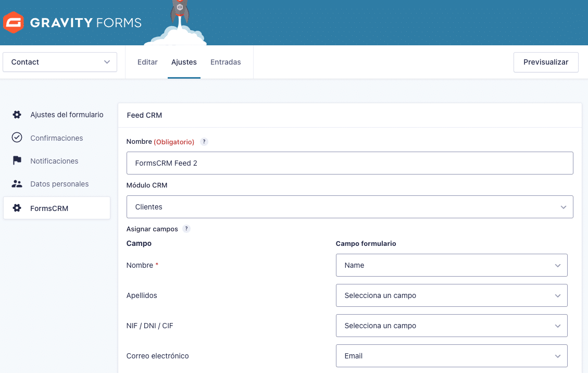This screenshot has height=373, width=588.
Task: Open the NIF / DNI / CIF mapping dropdown
Action: (x=451, y=326)
